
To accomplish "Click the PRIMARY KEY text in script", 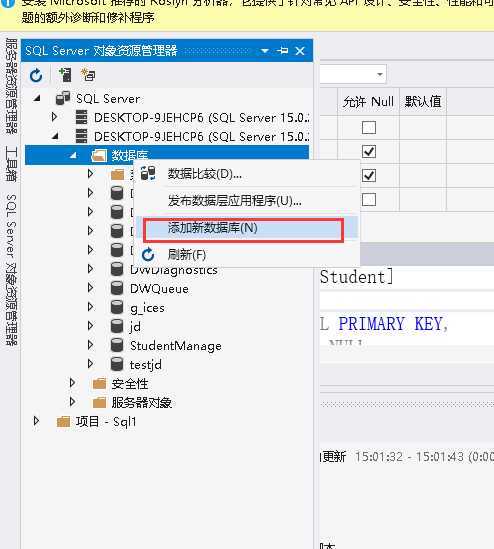I will (391, 324).
